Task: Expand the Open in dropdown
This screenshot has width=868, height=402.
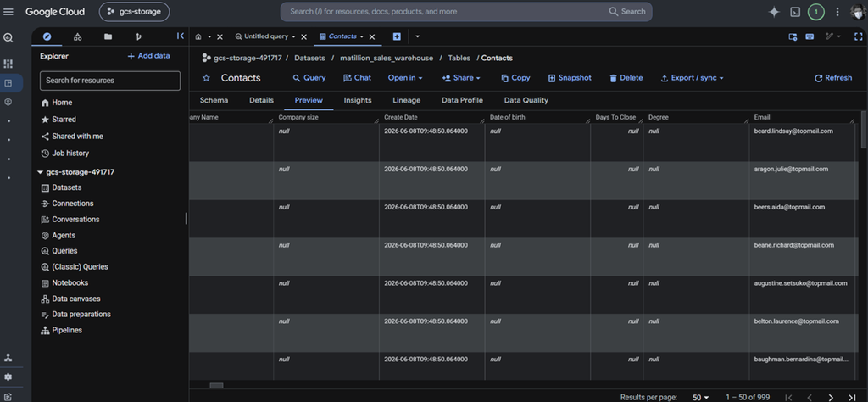Action: [x=405, y=78]
